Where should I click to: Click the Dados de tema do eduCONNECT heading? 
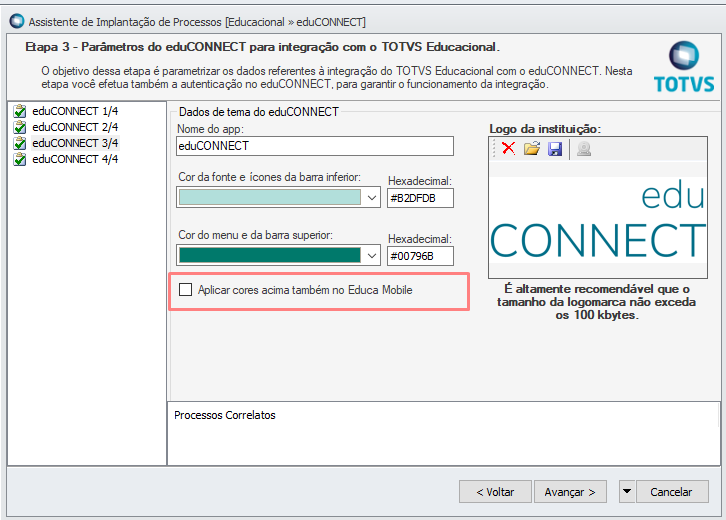259,112
